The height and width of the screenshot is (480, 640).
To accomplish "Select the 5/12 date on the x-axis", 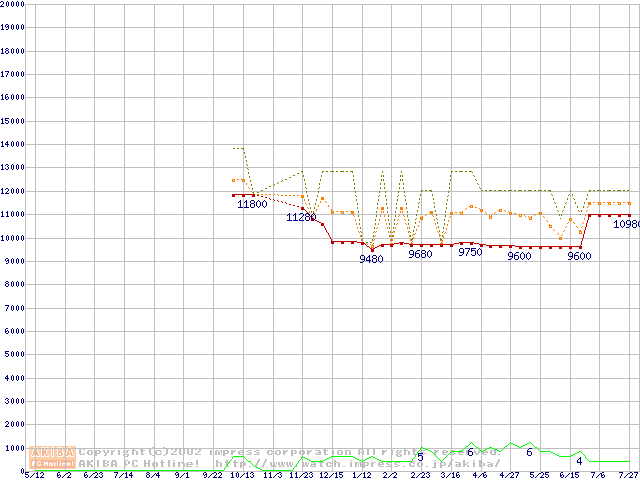I will 33,475.
